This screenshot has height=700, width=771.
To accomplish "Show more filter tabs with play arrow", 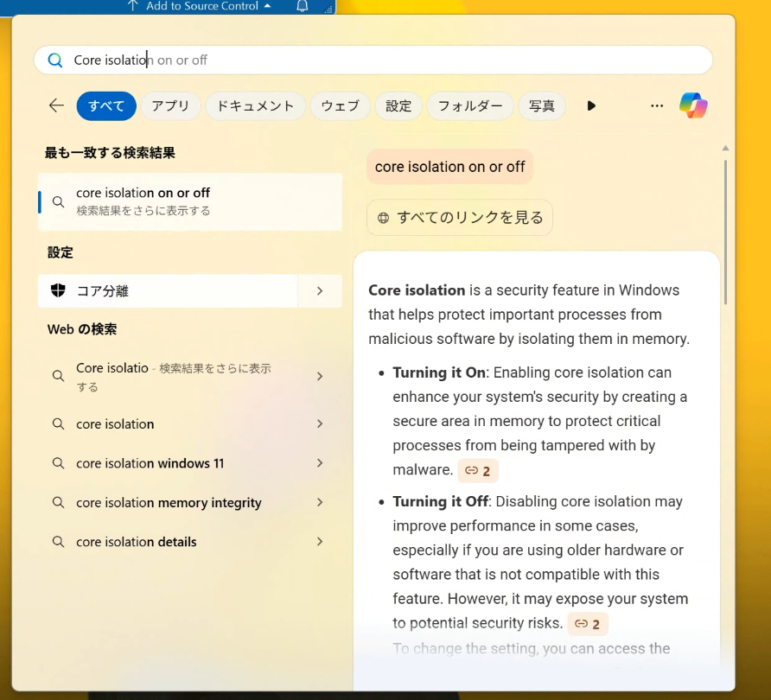I will (x=591, y=105).
